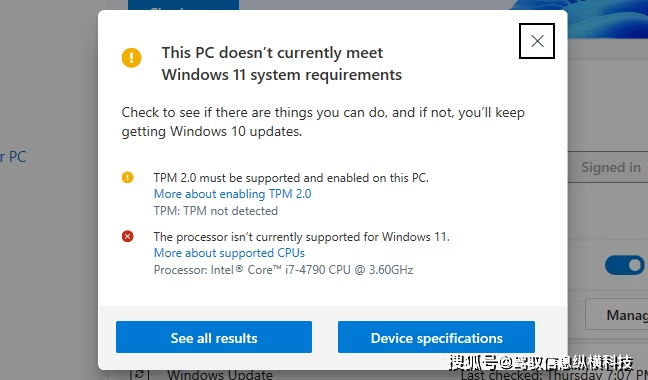
Task: Close the Windows 11 requirements dialog
Action: pos(537,41)
